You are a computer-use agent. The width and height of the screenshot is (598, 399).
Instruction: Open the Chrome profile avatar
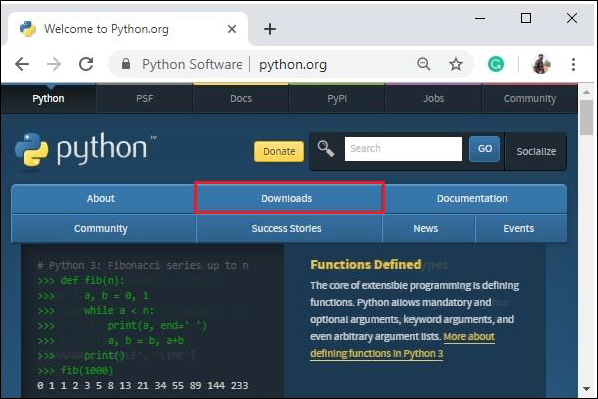pos(541,64)
